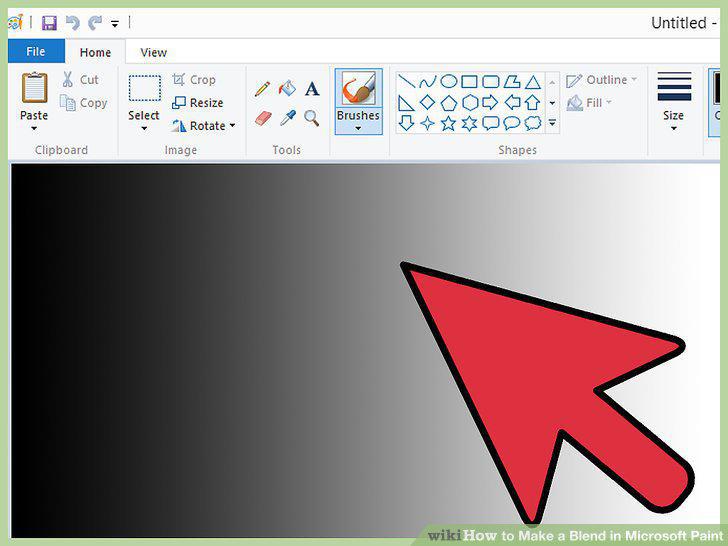Image resolution: width=728 pixels, height=546 pixels.
Task: Open the Rotate dropdown
Action: (x=203, y=126)
